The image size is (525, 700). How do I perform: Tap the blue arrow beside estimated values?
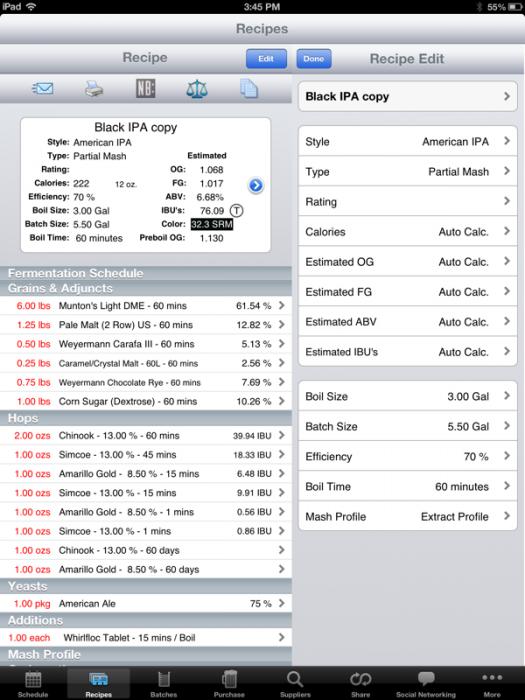coord(256,185)
